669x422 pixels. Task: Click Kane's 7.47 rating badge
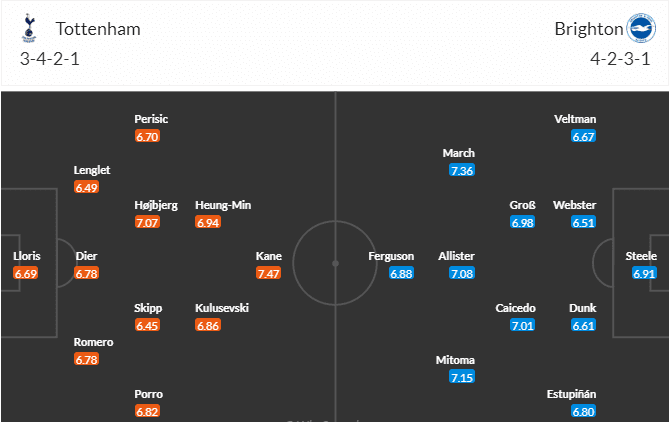point(268,273)
